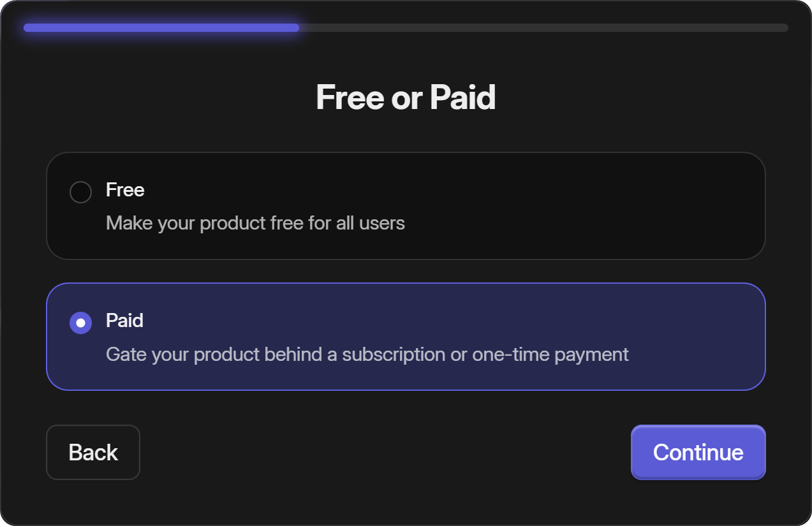Click the highlighted Paid card border area

tap(406, 286)
